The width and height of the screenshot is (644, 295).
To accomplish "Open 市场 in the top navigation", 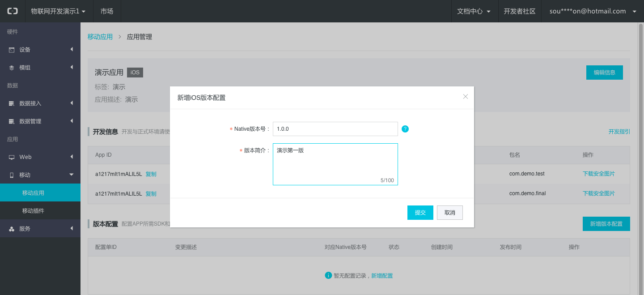I will click(107, 11).
